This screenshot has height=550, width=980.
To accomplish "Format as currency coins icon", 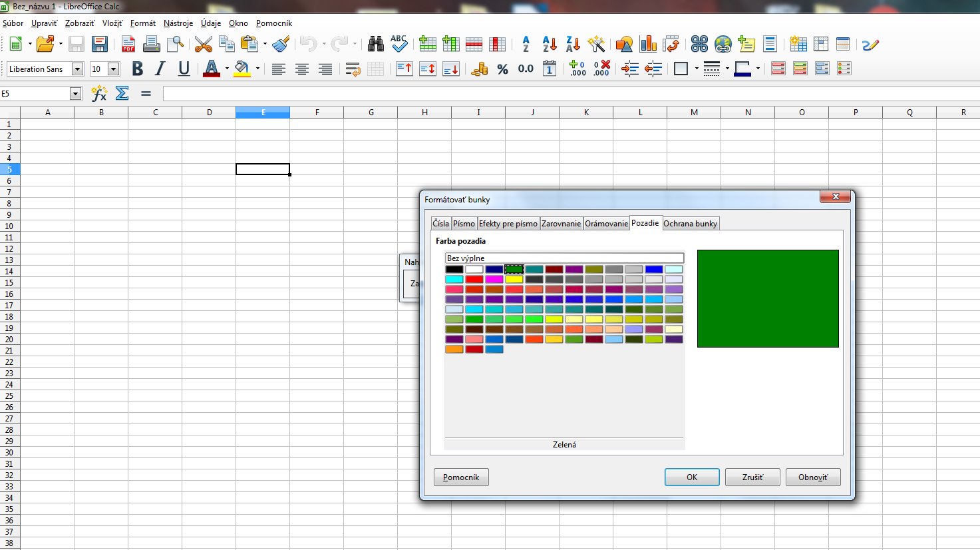I will coord(479,69).
